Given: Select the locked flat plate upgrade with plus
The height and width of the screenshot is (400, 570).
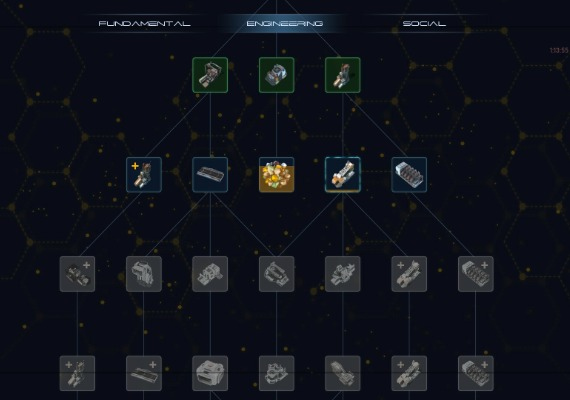Looking at the screenshot, I should 144,373.
